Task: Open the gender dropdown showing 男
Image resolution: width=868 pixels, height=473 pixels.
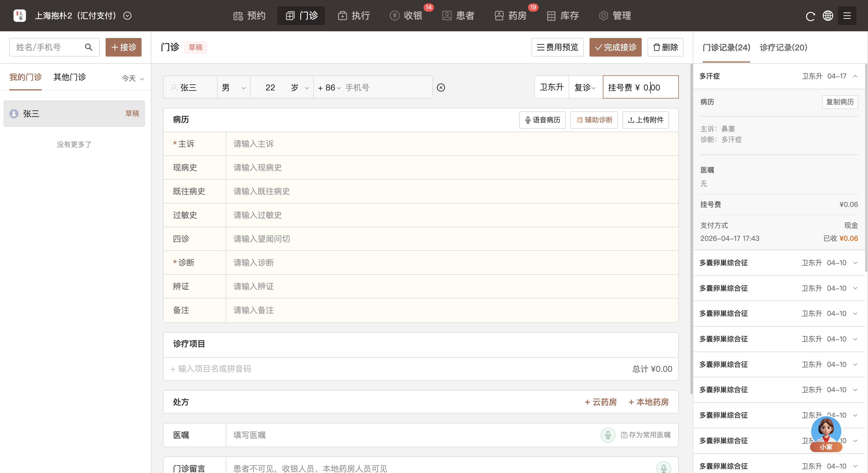Action: tap(234, 88)
